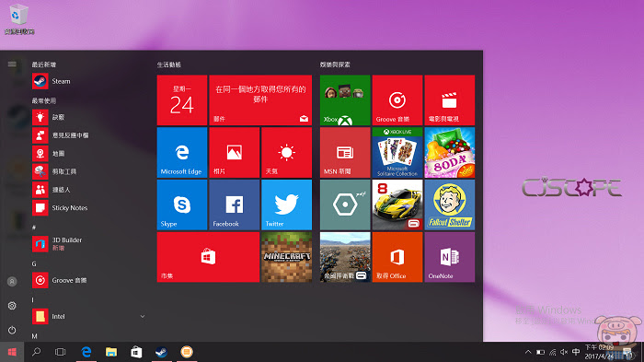The image size is (644, 362).
Task: Click the muted volume tray icon
Action: 564,352
